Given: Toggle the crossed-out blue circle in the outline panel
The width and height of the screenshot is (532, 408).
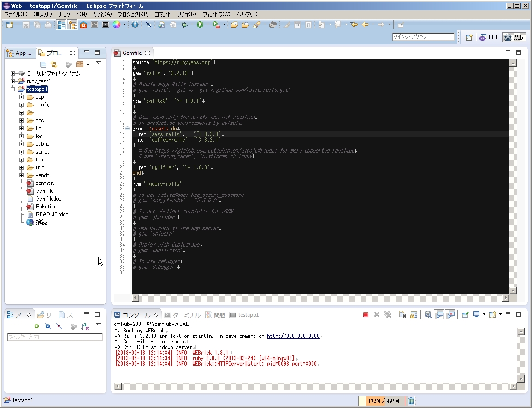Looking at the screenshot, I should click(48, 326).
